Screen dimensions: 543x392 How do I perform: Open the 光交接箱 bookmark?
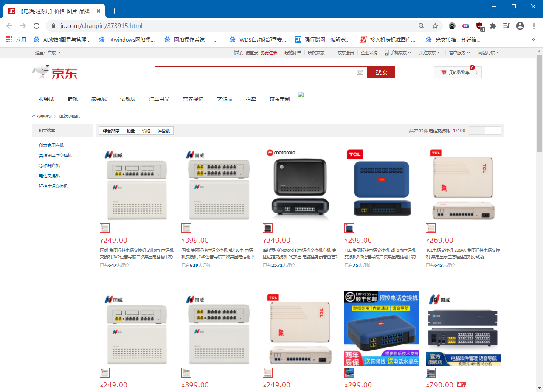tap(453, 40)
